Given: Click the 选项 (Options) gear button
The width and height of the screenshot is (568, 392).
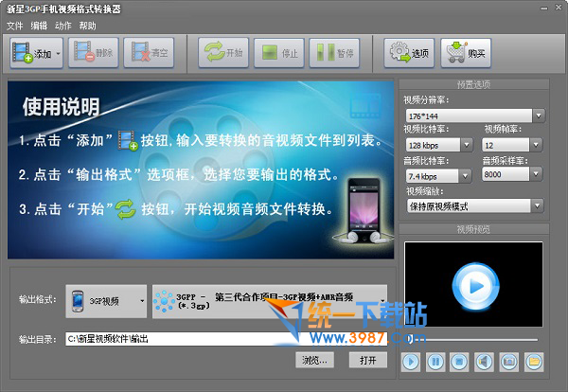Looking at the screenshot, I should click(409, 53).
